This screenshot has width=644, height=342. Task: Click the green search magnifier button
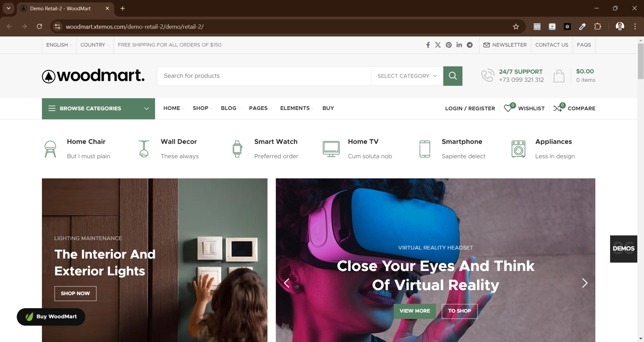coord(452,76)
